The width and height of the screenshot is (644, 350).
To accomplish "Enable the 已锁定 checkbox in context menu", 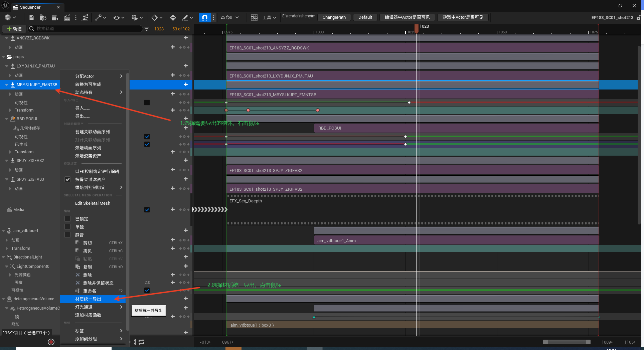I will (67, 219).
